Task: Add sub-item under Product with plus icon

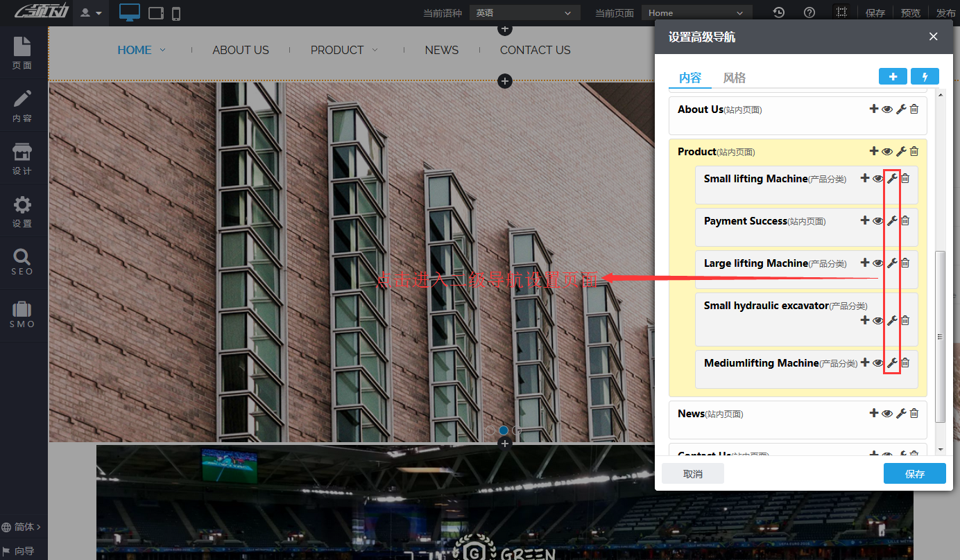Action: (873, 151)
